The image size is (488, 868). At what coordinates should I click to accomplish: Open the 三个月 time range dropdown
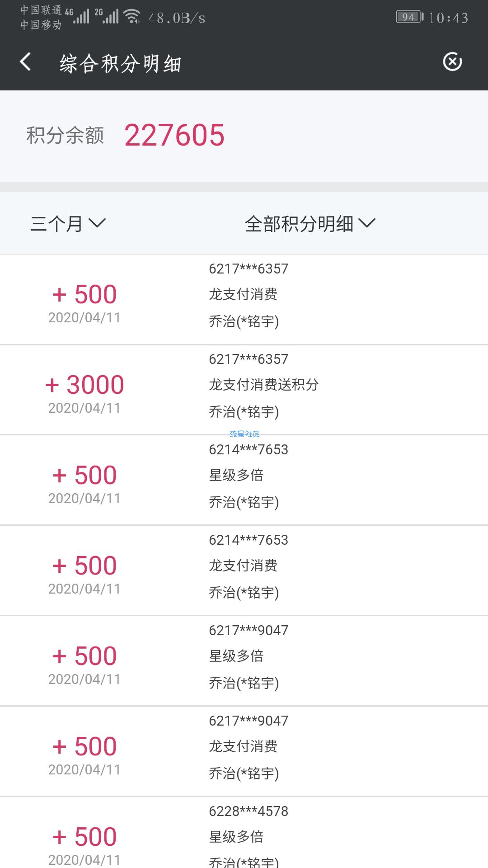[x=68, y=223]
